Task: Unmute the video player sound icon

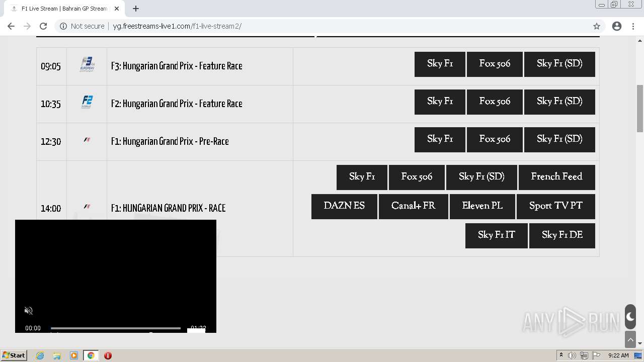Action: pos(29,311)
